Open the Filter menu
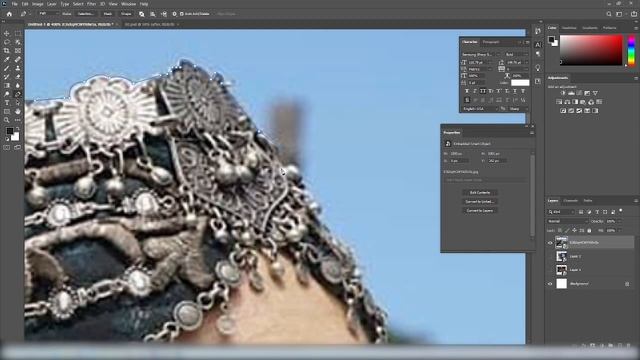This screenshot has width=640, height=360. click(91, 4)
